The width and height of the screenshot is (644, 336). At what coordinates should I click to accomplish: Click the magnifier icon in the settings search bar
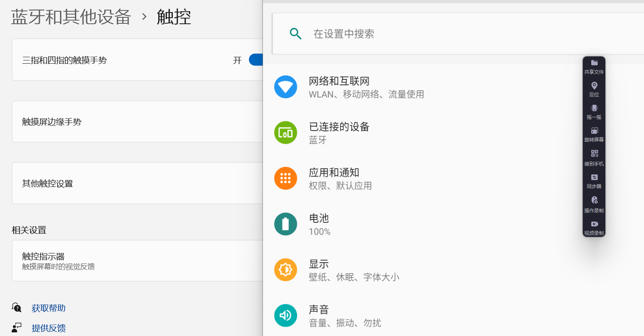click(x=296, y=34)
